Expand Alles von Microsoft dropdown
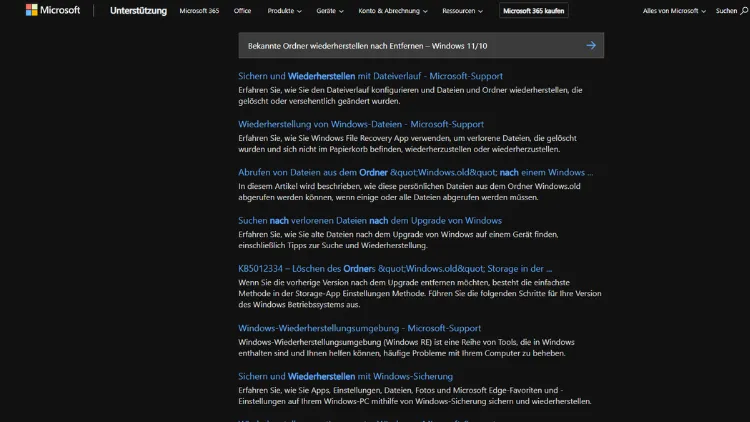 coord(674,11)
